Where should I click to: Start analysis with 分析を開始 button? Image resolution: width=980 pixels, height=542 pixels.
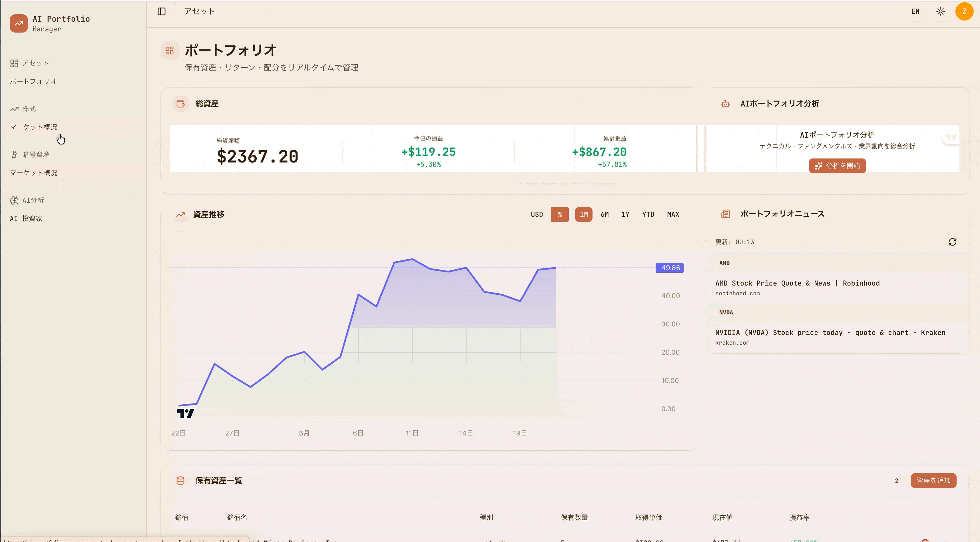pyautogui.click(x=837, y=166)
